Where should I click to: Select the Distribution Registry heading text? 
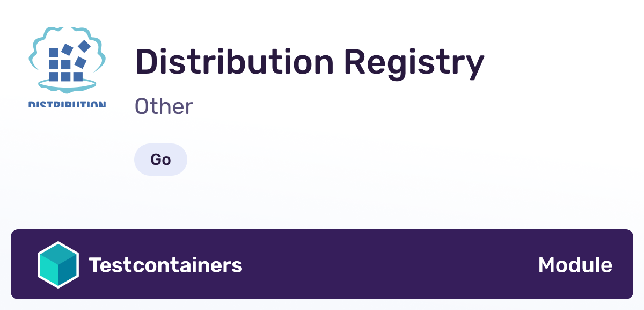pyautogui.click(x=310, y=61)
